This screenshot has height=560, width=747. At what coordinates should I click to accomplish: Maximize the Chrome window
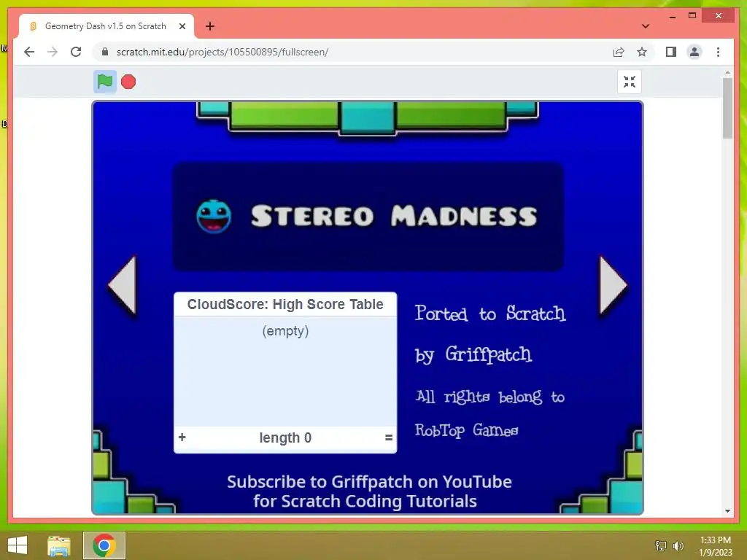point(692,16)
